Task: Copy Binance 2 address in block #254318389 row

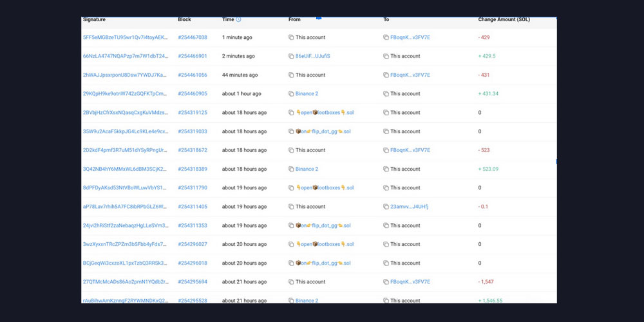Action: coord(291,169)
